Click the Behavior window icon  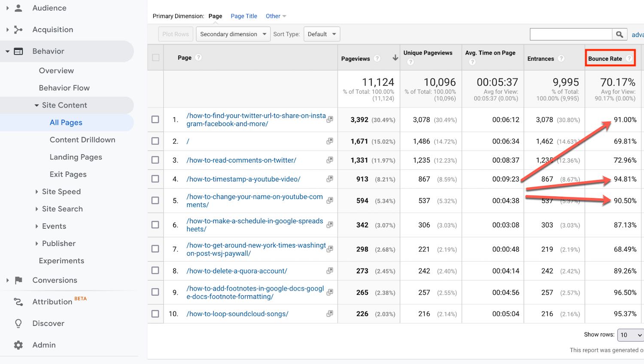tap(18, 51)
